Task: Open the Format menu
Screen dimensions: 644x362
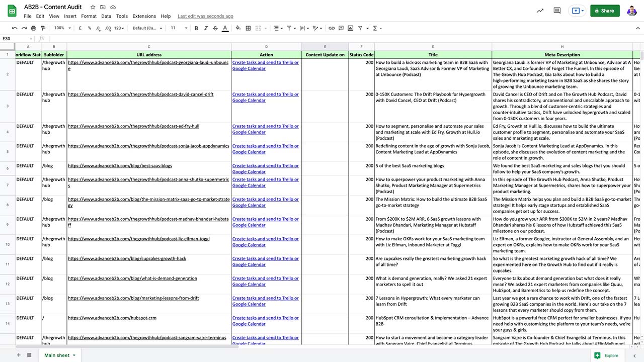Action: [x=89, y=16]
